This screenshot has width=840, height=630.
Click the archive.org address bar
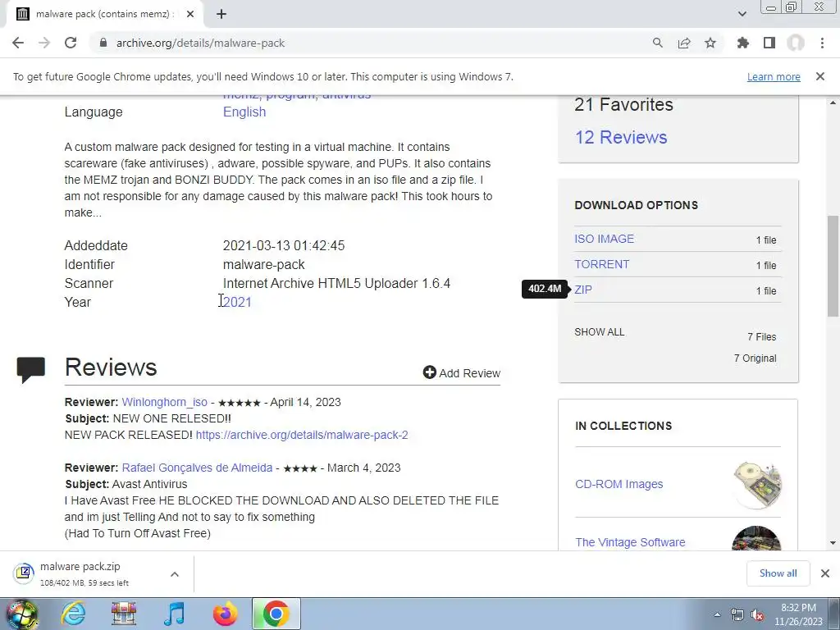point(370,43)
